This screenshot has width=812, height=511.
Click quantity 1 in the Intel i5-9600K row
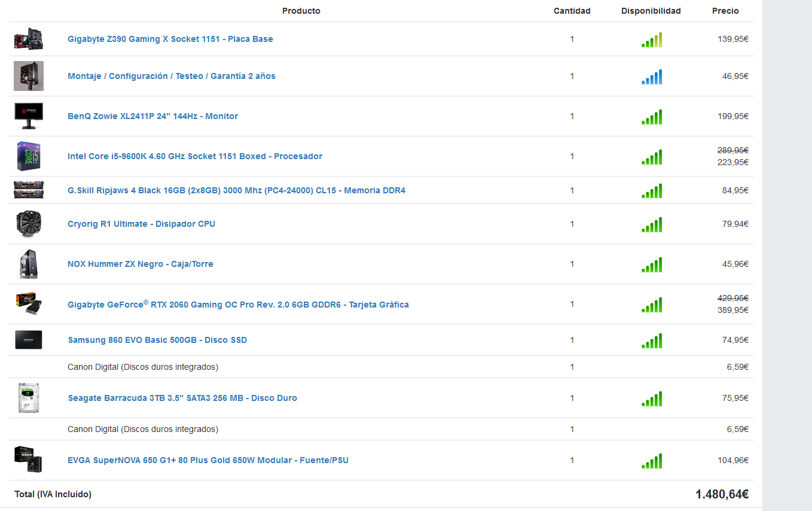(x=572, y=156)
